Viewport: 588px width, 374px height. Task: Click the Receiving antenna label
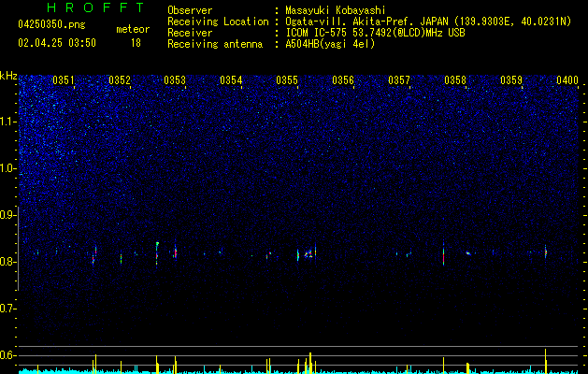click(215, 44)
